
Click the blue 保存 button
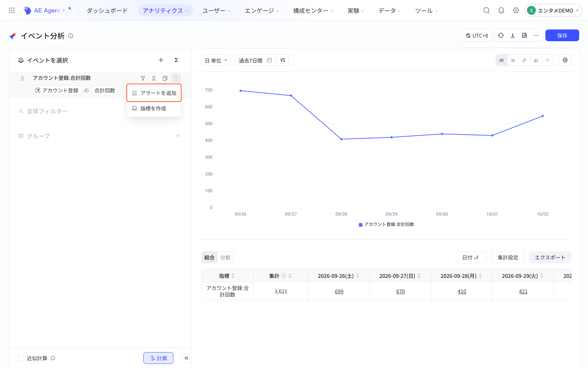click(x=562, y=35)
